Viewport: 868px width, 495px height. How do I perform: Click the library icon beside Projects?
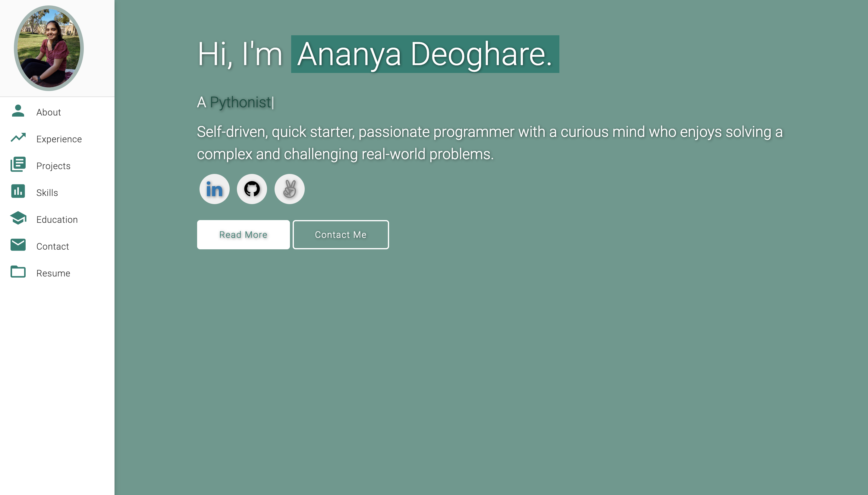18,165
